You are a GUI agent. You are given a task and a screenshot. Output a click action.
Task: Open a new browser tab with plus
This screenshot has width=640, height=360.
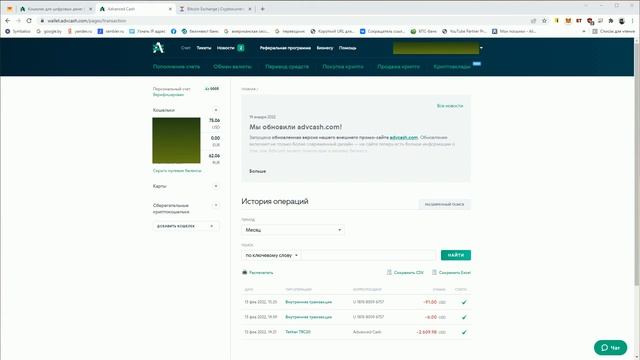click(x=262, y=9)
